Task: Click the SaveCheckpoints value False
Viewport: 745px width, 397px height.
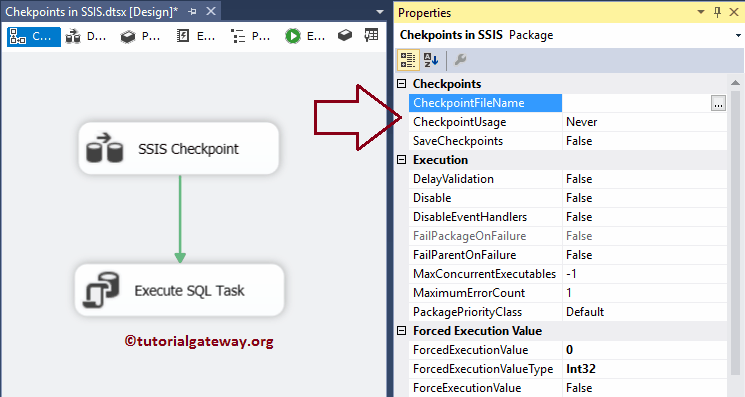Action: click(579, 141)
